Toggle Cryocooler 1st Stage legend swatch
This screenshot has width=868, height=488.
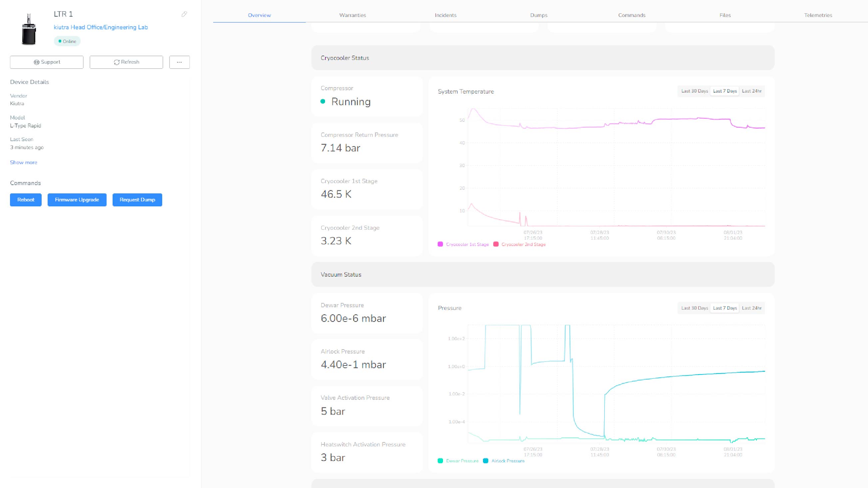click(440, 245)
